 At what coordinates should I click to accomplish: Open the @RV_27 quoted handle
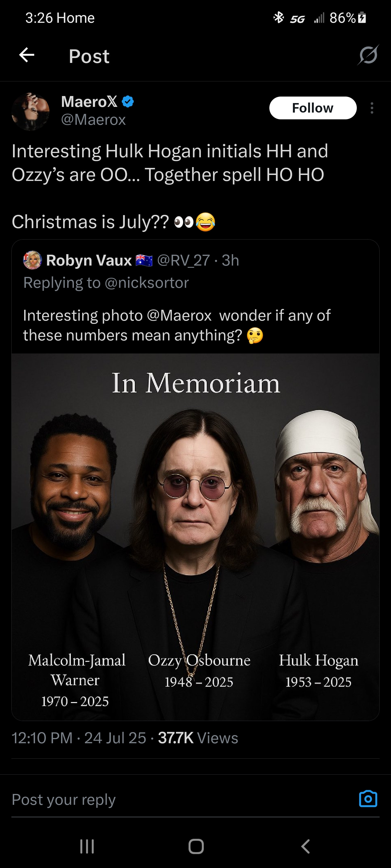(x=184, y=260)
